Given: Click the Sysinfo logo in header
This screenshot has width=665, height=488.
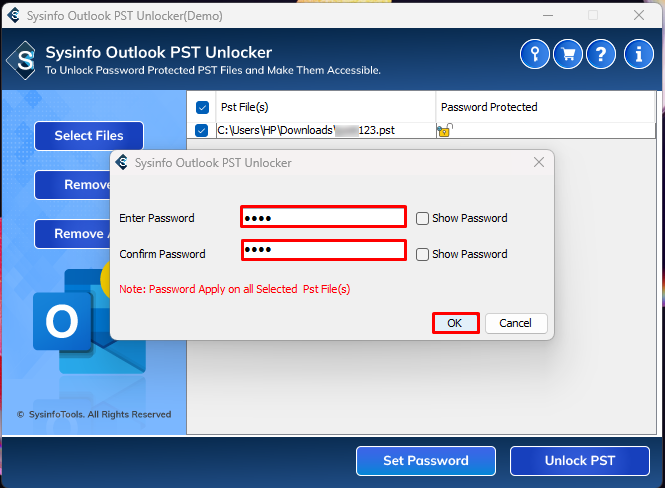Looking at the screenshot, I should [22, 59].
